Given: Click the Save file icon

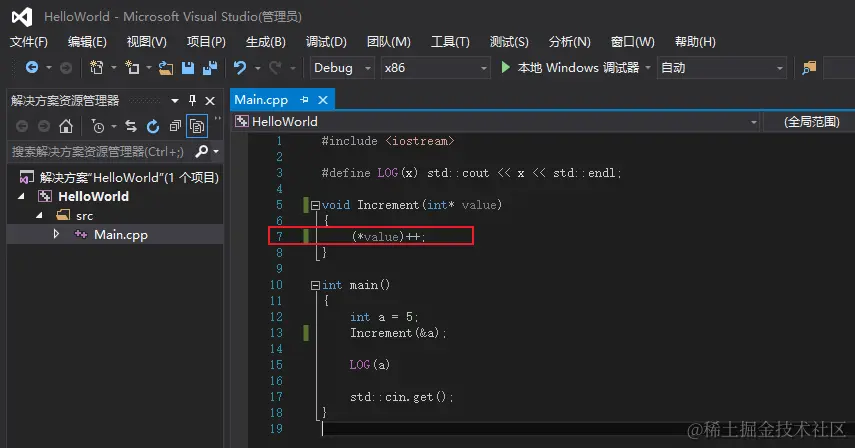Looking at the screenshot, I should tap(188, 68).
